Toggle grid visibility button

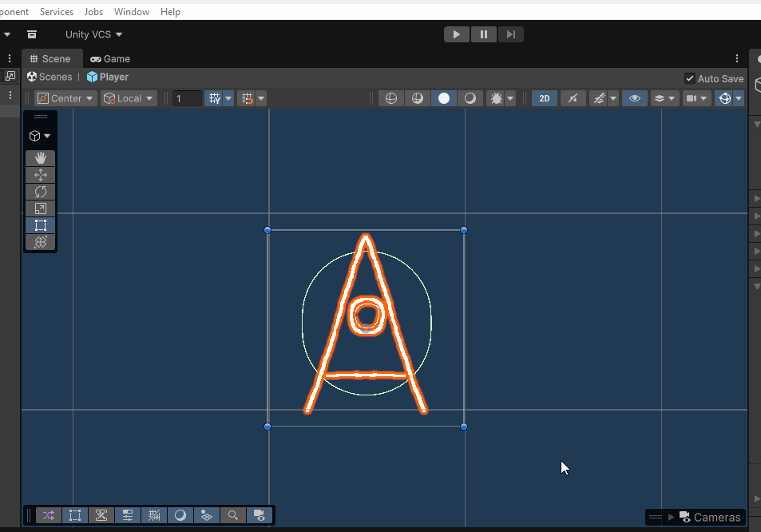tap(214, 98)
